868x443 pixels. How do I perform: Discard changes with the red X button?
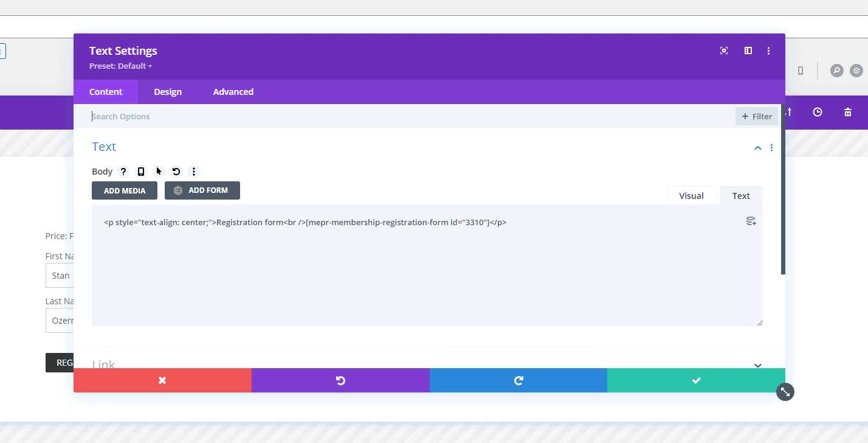[x=162, y=380]
